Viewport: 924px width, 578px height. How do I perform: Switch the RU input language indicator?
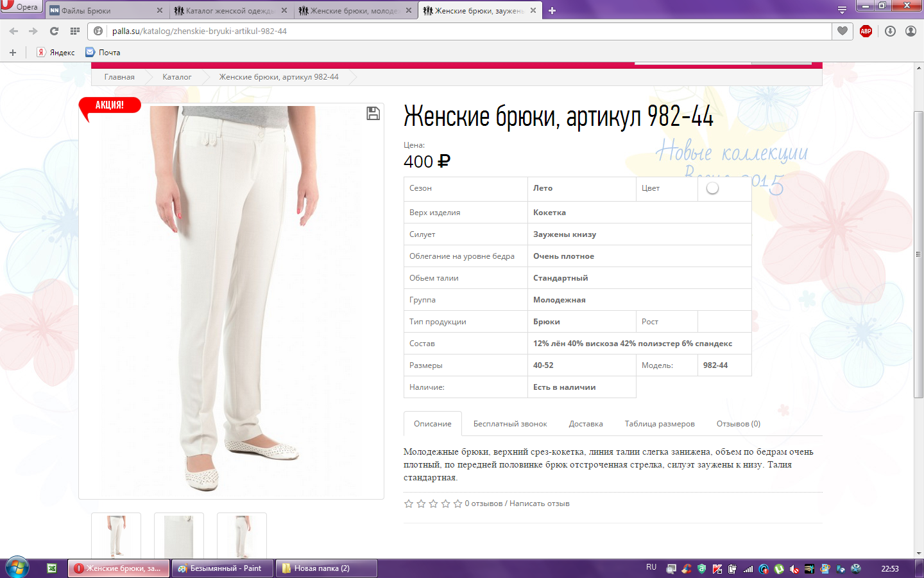coord(651,567)
